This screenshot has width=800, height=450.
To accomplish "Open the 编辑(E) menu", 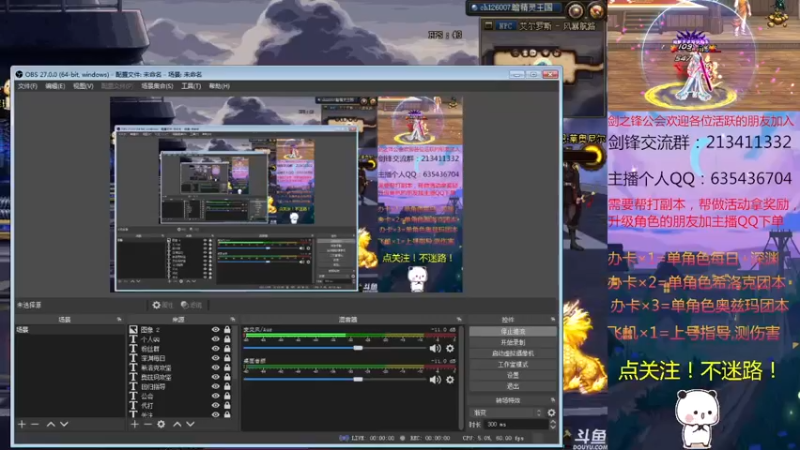I will click(x=55, y=86).
